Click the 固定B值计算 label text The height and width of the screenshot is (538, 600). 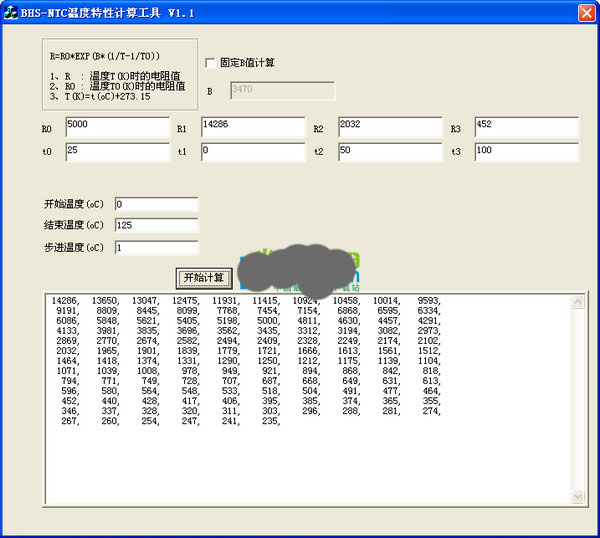pyautogui.click(x=247, y=63)
